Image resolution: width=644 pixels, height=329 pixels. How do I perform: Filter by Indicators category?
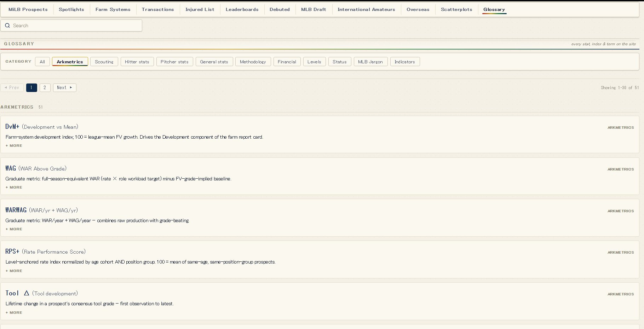coord(405,62)
